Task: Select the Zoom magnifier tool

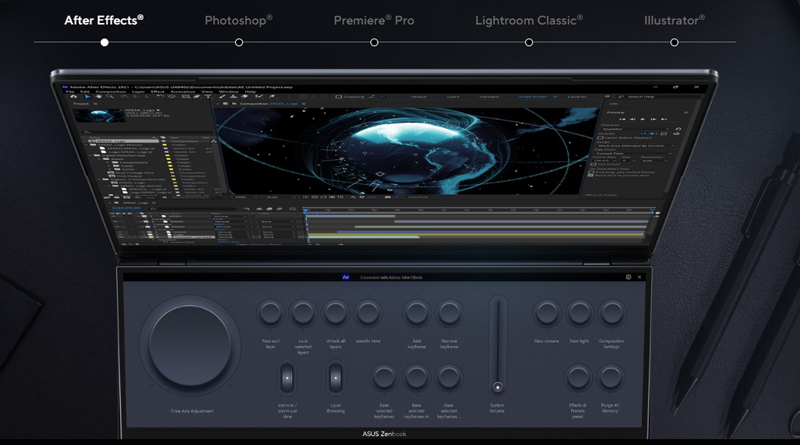Action: [109, 96]
